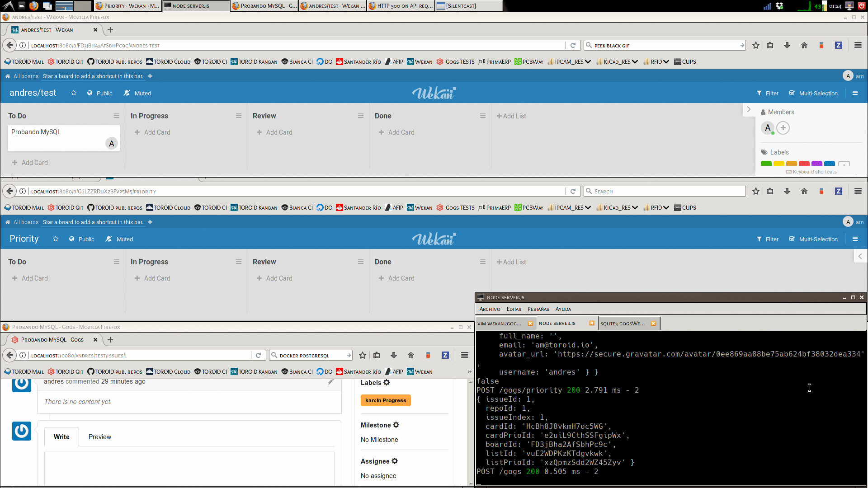Open Done list menu in andres/test board
This screenshot has width=868, height=488.
click(x=483, y=116)
